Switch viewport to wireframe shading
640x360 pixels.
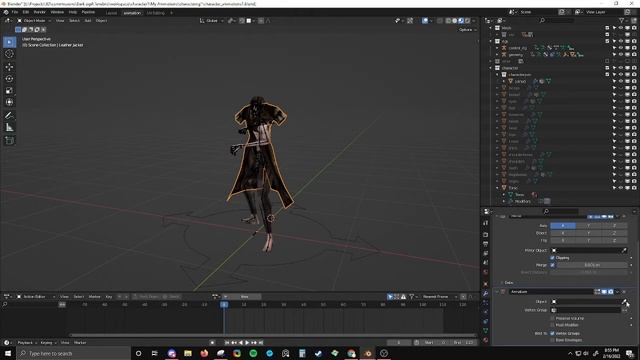(449, 20)
